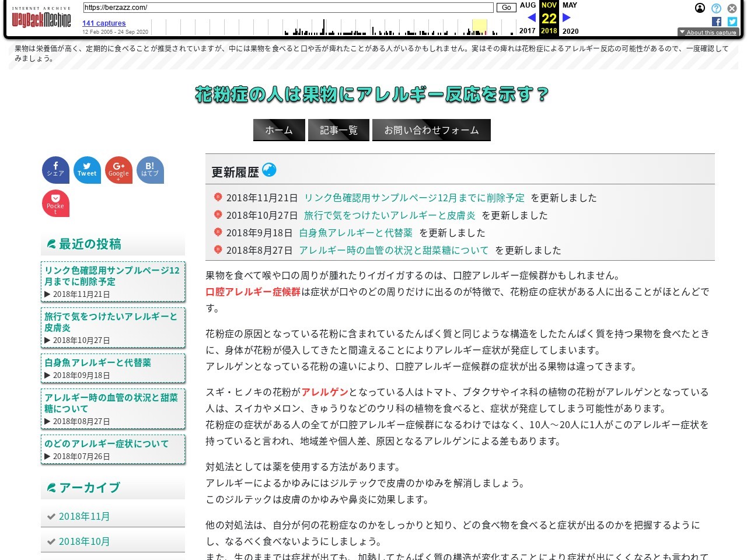Viewport: 747px width, 560px height.
Task: Save page with the Pocket icon
Action: 55,203
